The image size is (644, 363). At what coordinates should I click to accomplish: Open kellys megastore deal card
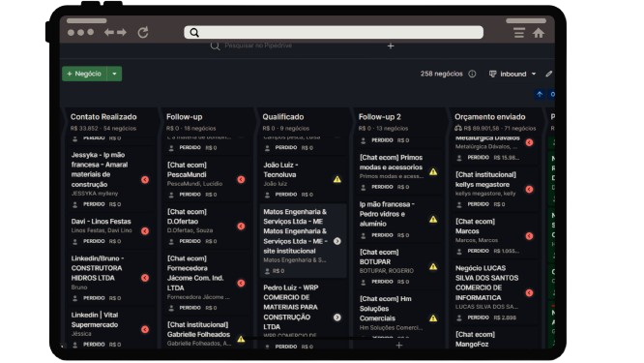tap(494, 189)
